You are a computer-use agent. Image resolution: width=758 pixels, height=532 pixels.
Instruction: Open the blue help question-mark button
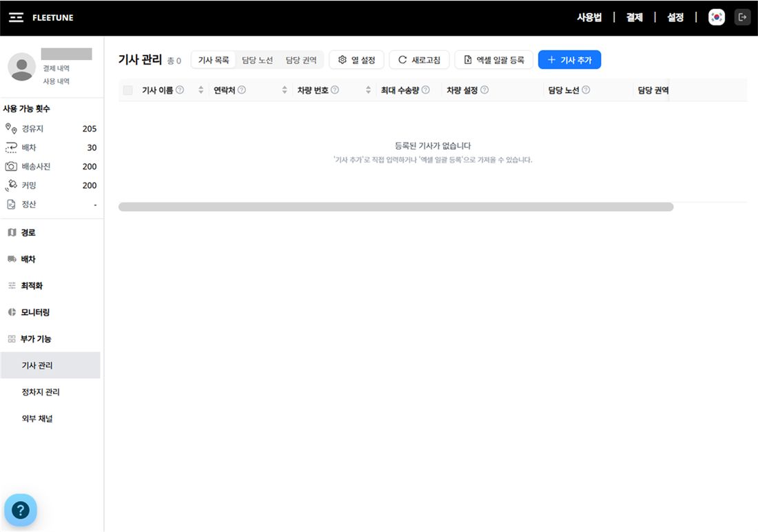[20, 510]
